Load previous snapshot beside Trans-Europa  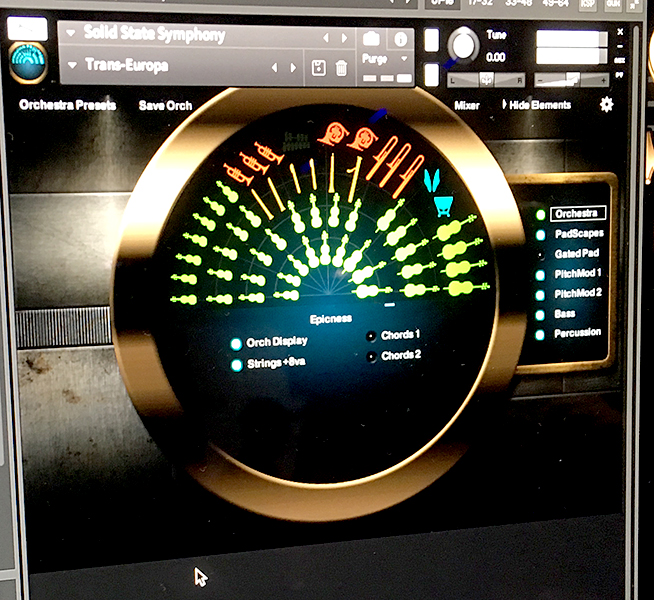274,68
